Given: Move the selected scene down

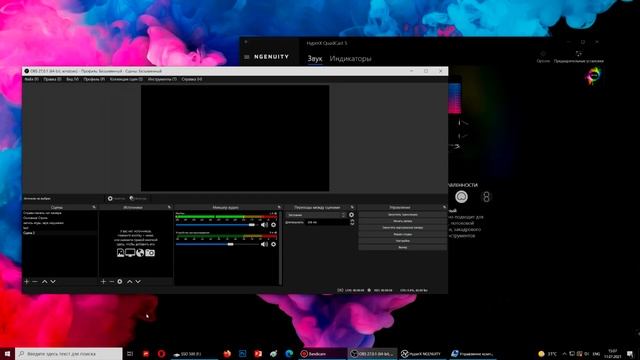Looking at the screenshot, I should pyautogui.click(x=53, y=282).
